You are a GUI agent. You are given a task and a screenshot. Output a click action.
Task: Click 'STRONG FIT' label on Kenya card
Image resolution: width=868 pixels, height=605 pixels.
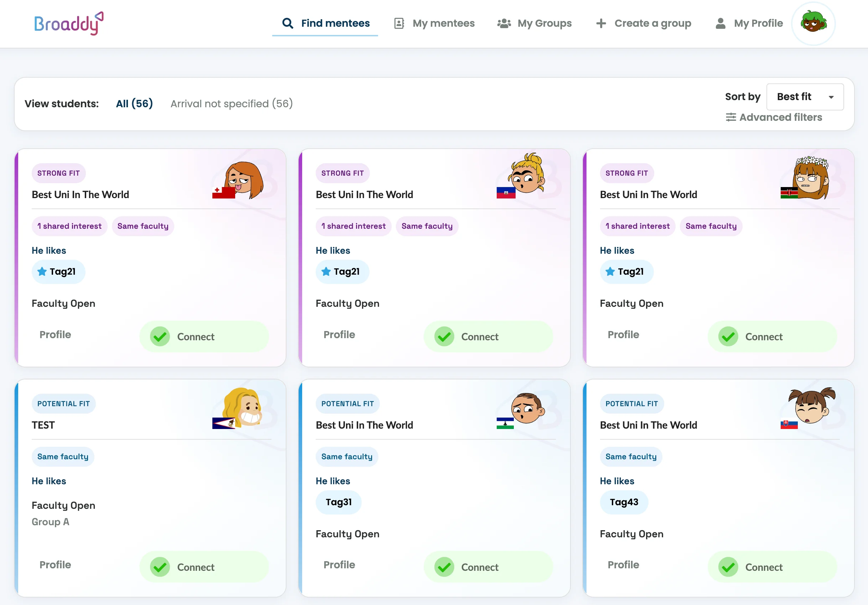pyautogui.click(x=626, y=173)
